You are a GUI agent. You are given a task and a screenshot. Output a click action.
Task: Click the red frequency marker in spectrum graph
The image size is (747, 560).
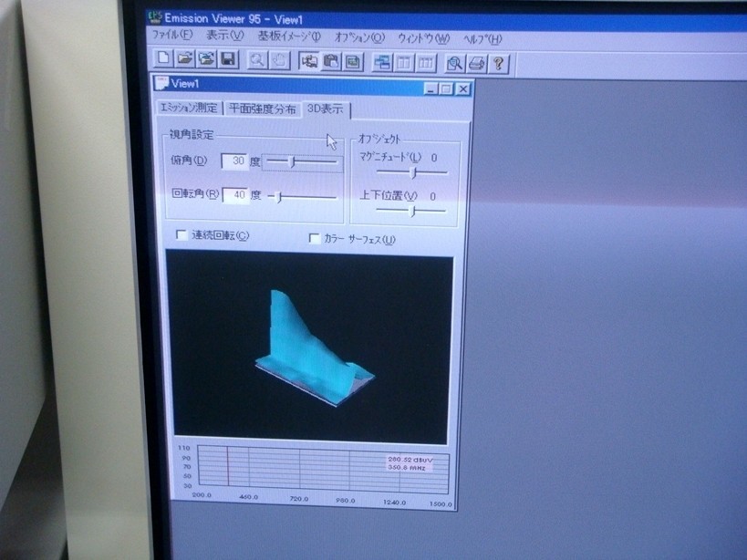[228, 466]
